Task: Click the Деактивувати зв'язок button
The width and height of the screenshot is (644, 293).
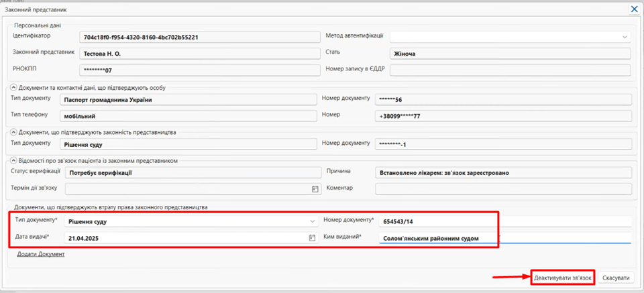Action: (563, 278)
